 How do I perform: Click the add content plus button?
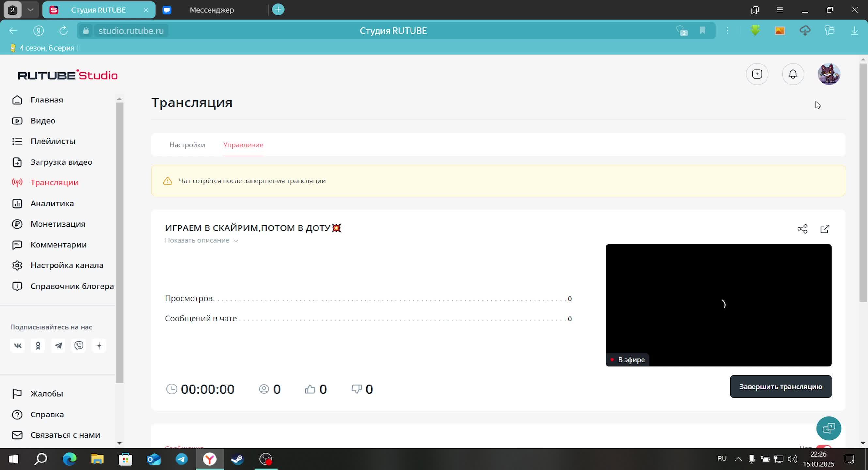coord(757,74)
